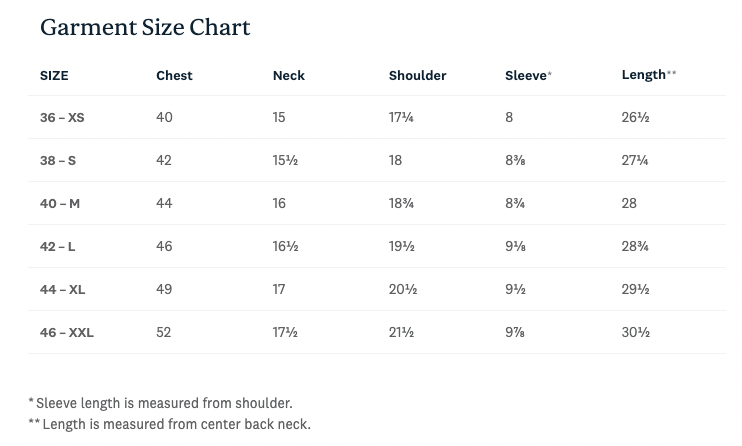
Task: Click the 38 – S size row label
Action: [x=58, y=161]
